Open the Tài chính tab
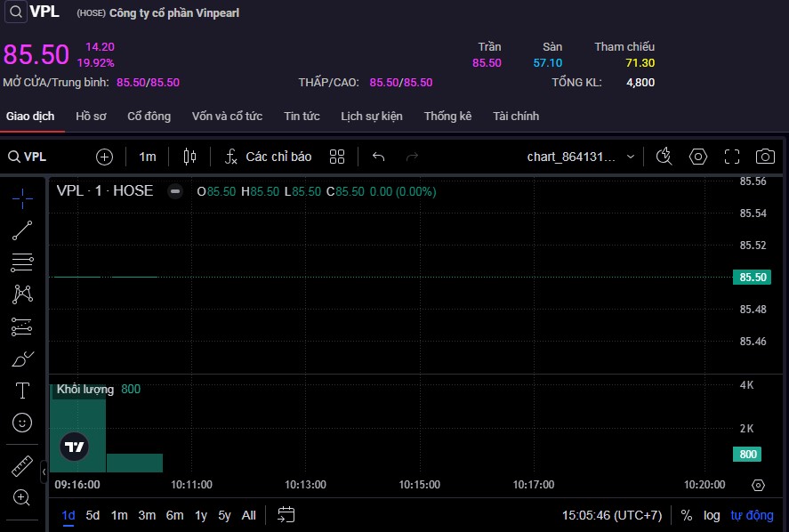789x532 pixels. pyautogui.click(x=516, y=117)
